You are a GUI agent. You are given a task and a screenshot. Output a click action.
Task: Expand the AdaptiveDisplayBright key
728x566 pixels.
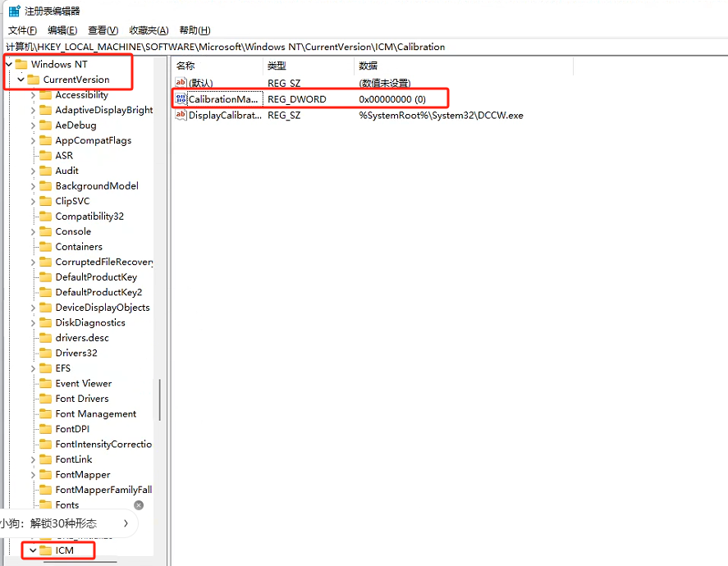[33, 111]
